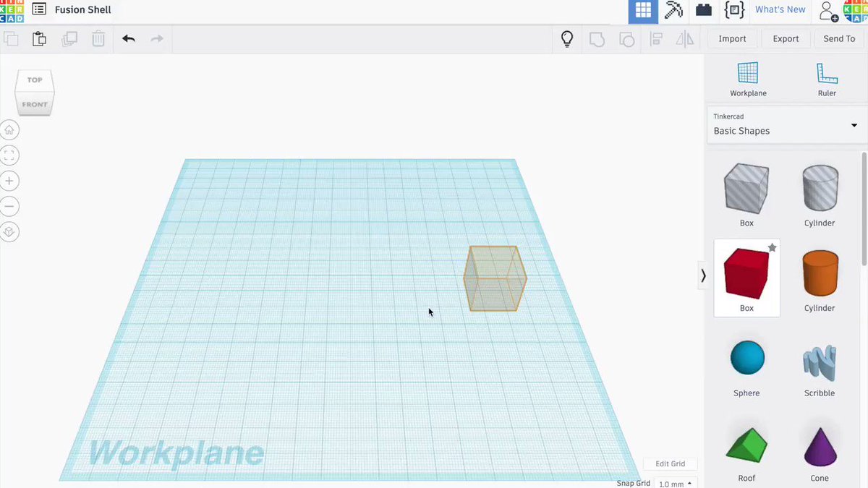This screenshot has width=868, height=488.
Task: Click the Mirror tool icon
Action: click(684, 38)
